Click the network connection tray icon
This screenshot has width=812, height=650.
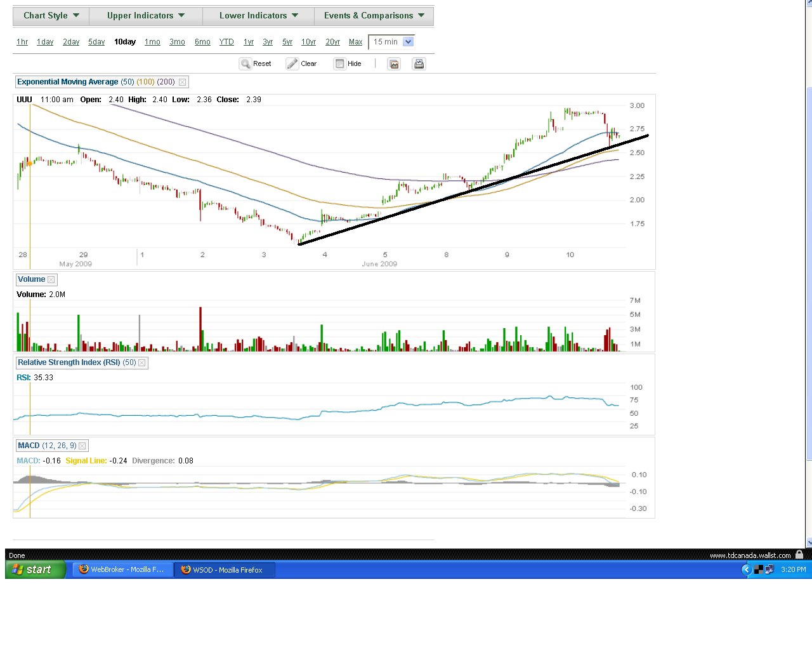(x=769, y=569)
